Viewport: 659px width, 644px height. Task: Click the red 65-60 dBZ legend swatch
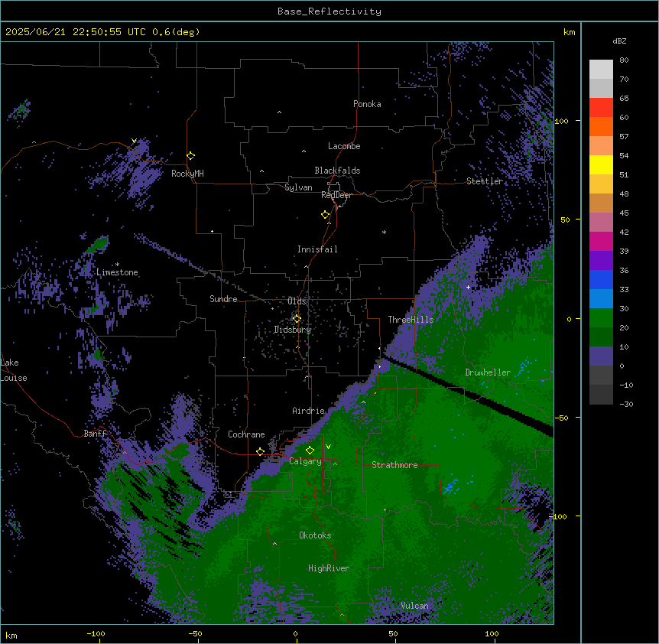(x=601, y=108)
